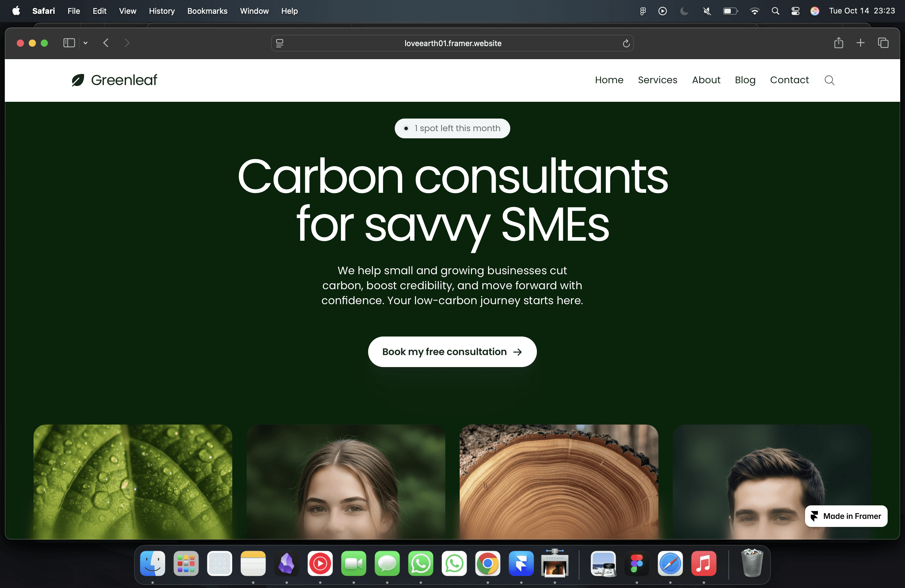905x588 pixels.
Task: Go to the Services page link
Action: [658, 80]
